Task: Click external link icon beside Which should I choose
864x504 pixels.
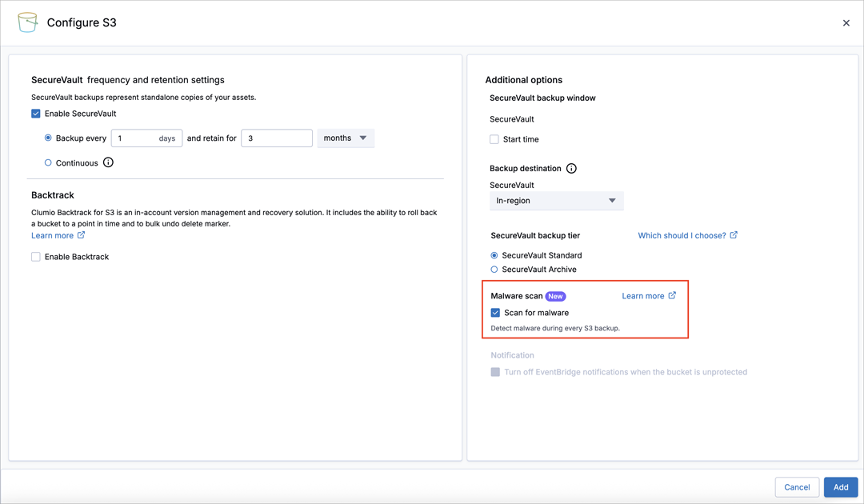Action: pos(734,235)
